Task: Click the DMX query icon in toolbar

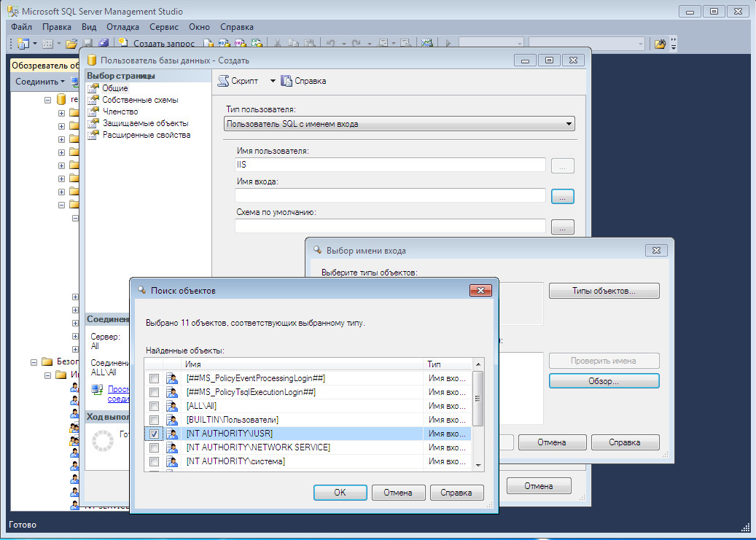Action: coord(240,44)
